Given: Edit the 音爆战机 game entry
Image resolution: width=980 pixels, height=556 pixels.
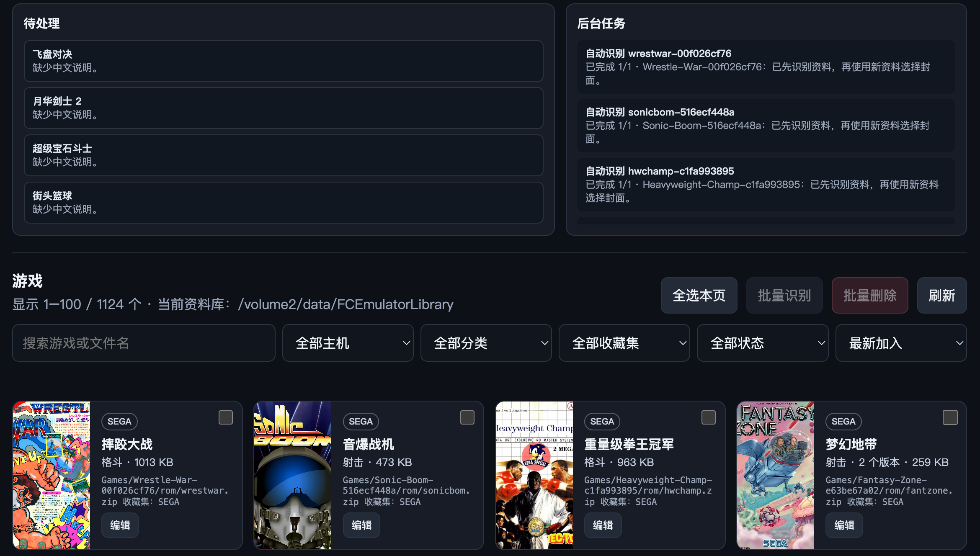Looking at the screenshot, I should (361, 525).
